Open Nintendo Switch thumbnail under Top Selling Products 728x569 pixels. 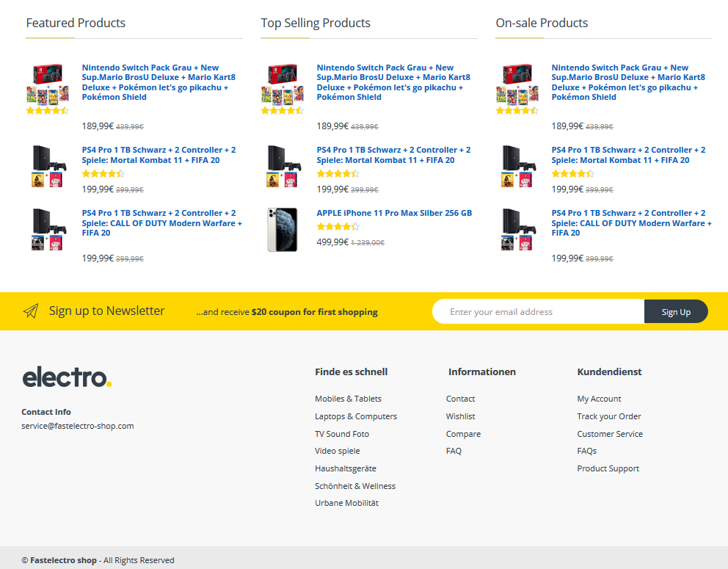point(283,84)
